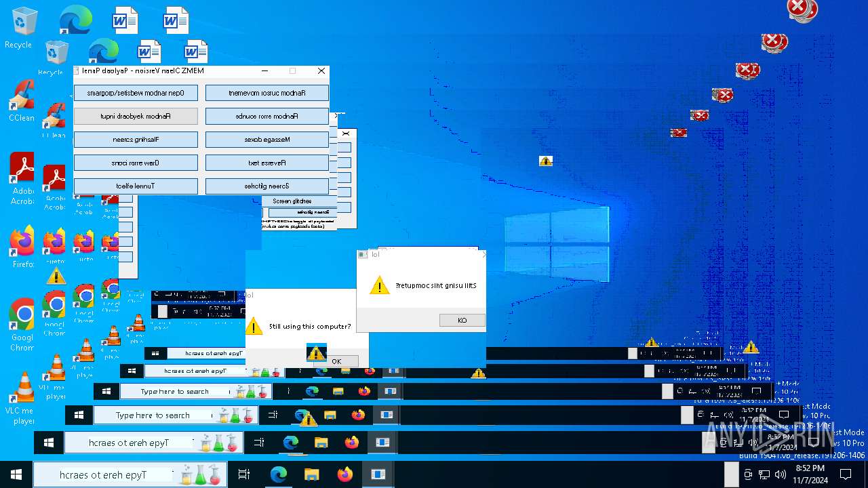
Task: Open File Explorer on the bottom taskbar
Action: [311, 474]
